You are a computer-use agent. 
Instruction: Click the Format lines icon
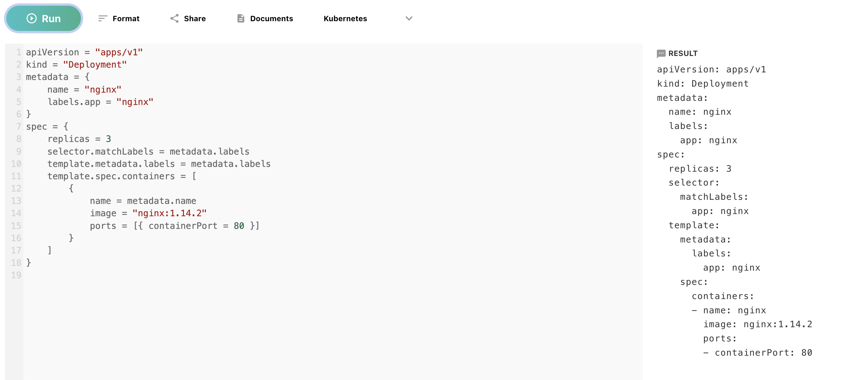pyautogui.click(x=102, y=19)
